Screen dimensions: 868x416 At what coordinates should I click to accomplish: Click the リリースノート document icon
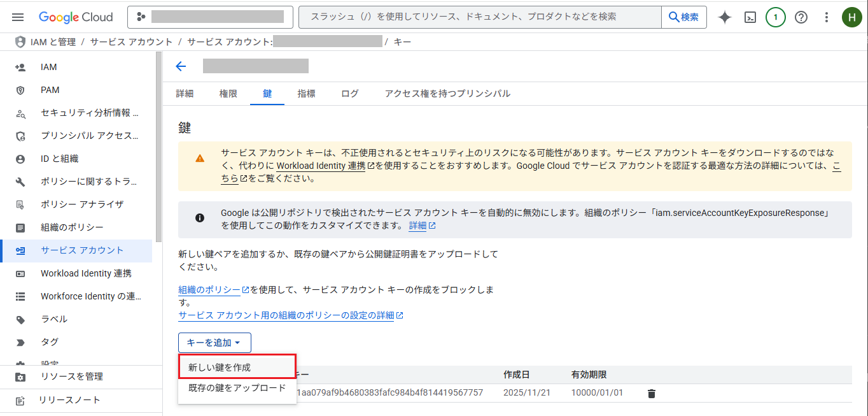(20, 400)
